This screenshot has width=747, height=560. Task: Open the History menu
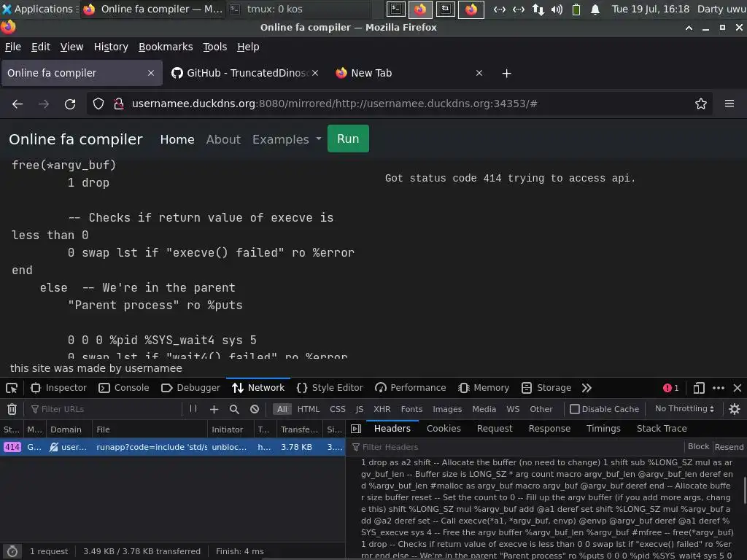click(x=111, y=47)
